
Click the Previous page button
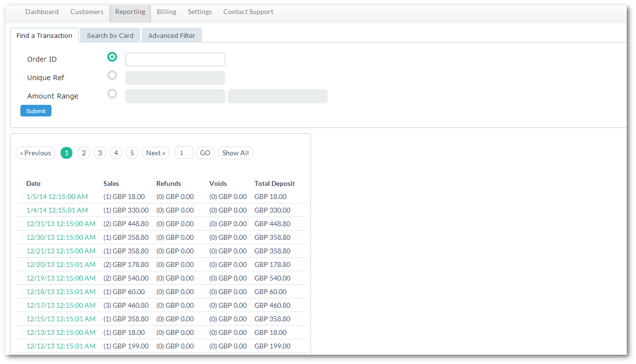click(x=35, y=153)
